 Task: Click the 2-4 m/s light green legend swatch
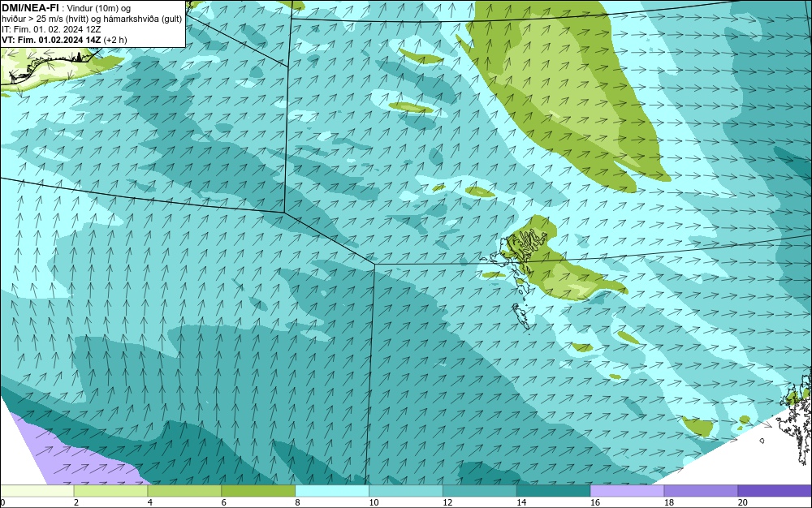(110, 491)
